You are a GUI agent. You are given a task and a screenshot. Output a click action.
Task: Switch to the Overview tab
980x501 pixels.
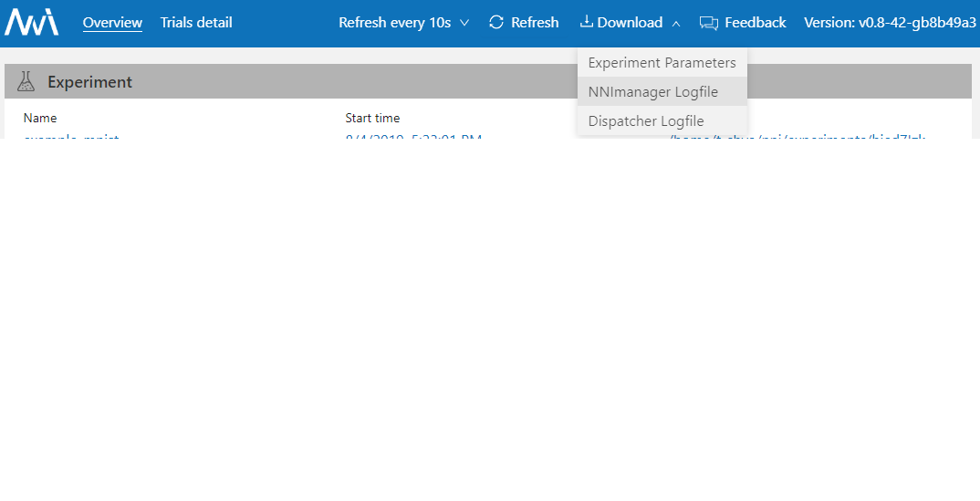(112, 22)
